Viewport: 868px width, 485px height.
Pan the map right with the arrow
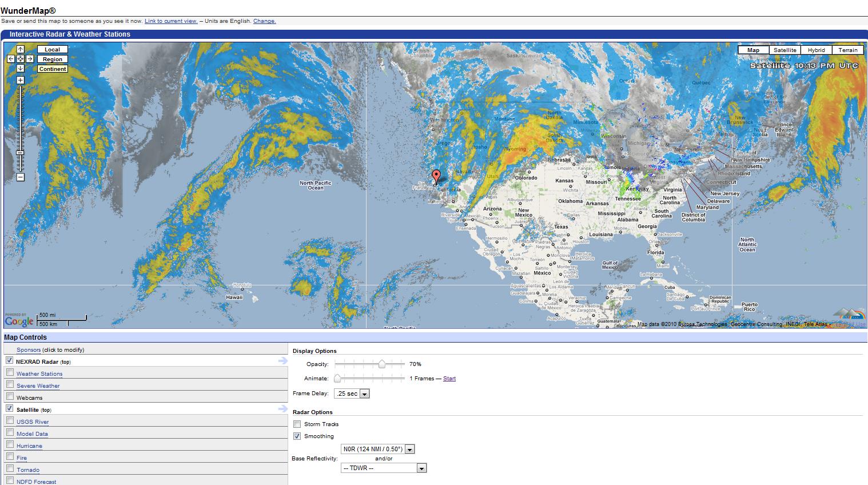(x=30, y=59)
